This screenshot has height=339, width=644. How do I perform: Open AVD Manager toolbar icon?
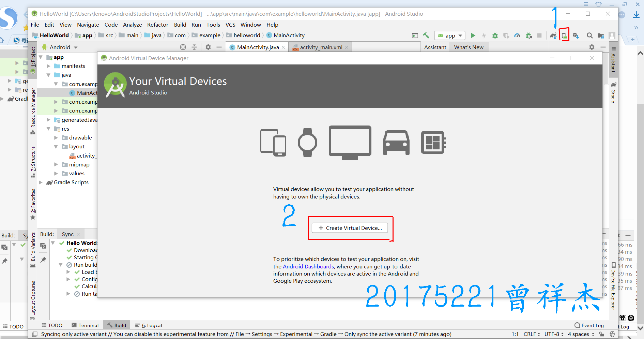coord(564,35)
